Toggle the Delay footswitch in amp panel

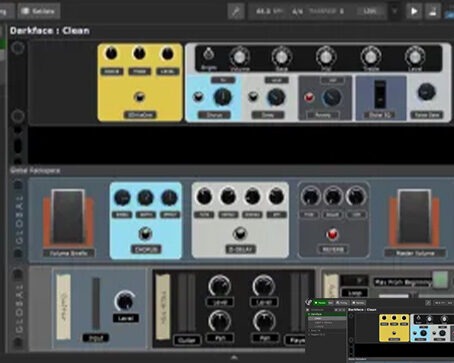point(253,97)
